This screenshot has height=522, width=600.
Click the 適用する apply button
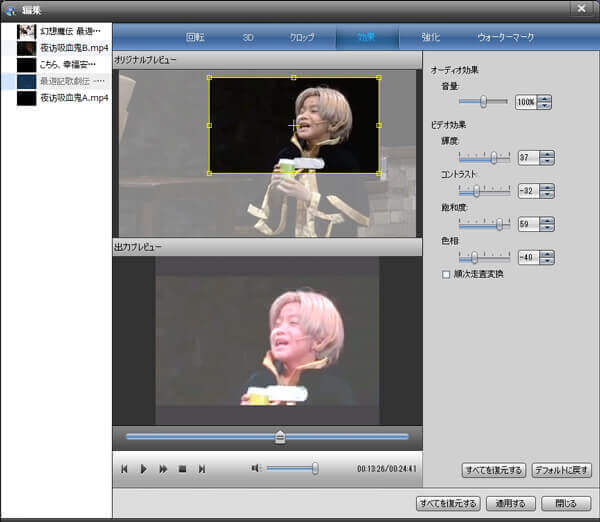[x=512, y=503]
